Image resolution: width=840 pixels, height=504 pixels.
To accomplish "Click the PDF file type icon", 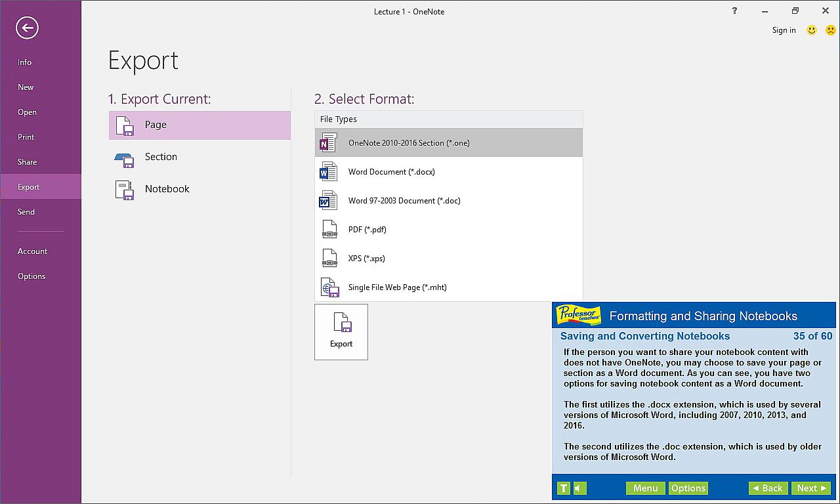I will (x=329, y=230).
